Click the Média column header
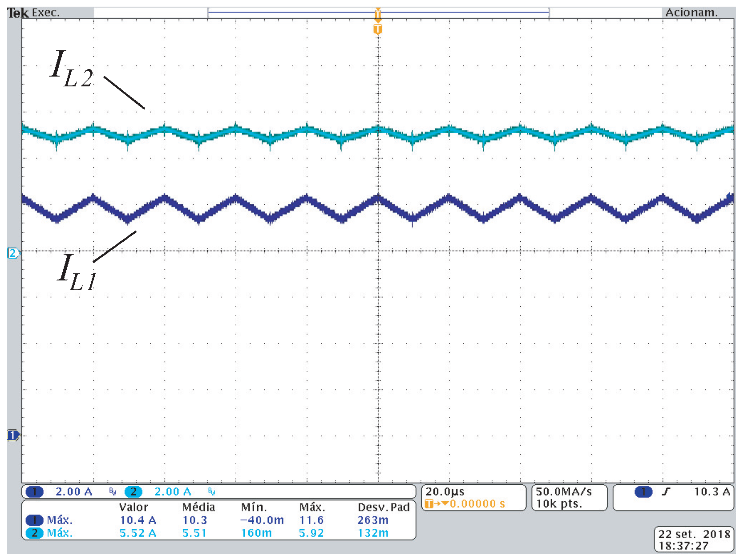This screenshot has height=560, width=740. [198, 507]
